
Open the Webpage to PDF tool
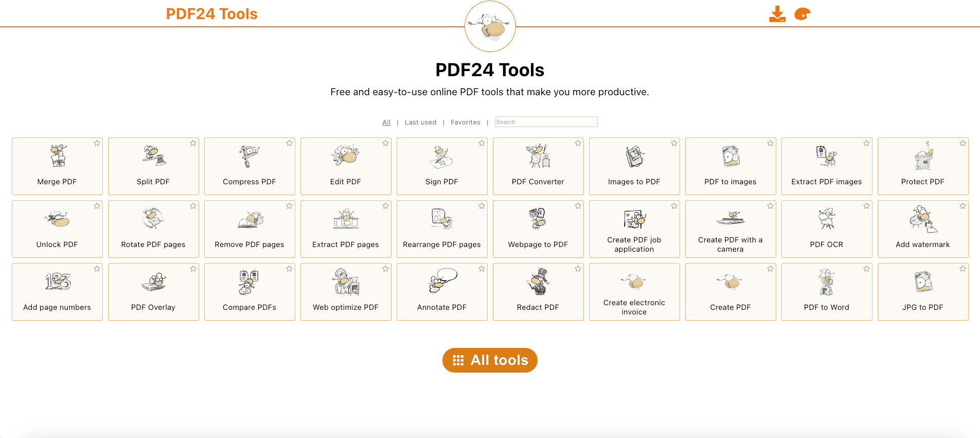tap(538, 229)
